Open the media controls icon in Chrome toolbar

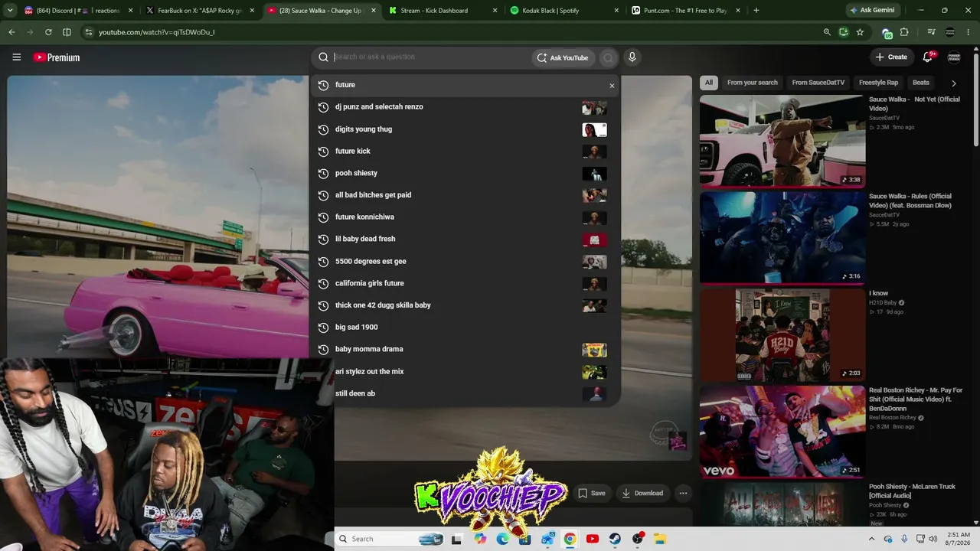click(931, 32)
